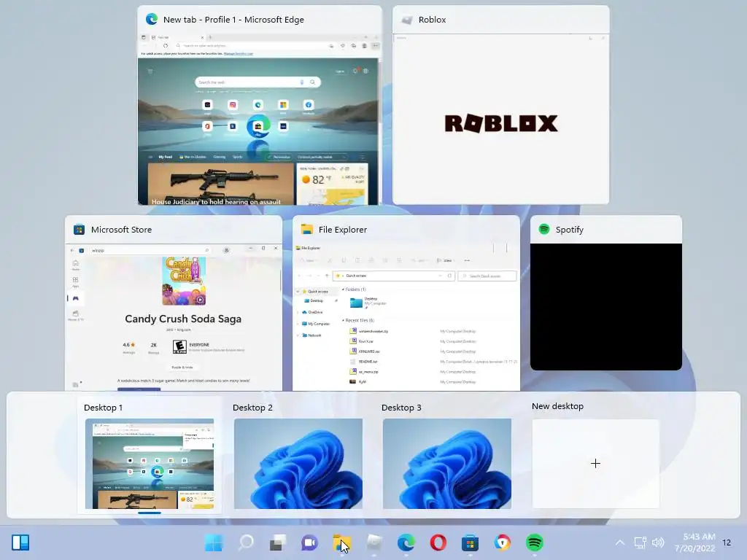Open notifications badge showing 12
Screen dimensions: 747x560
click(x=727, y=542)
